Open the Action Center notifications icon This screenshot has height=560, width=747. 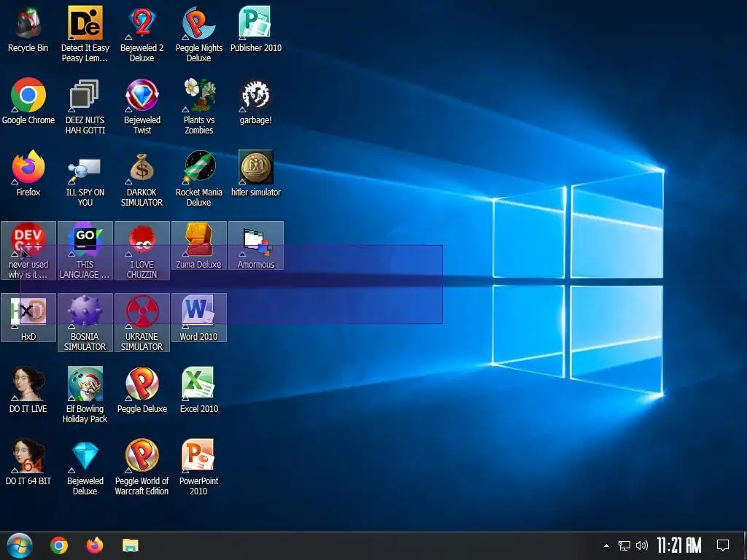723,545
